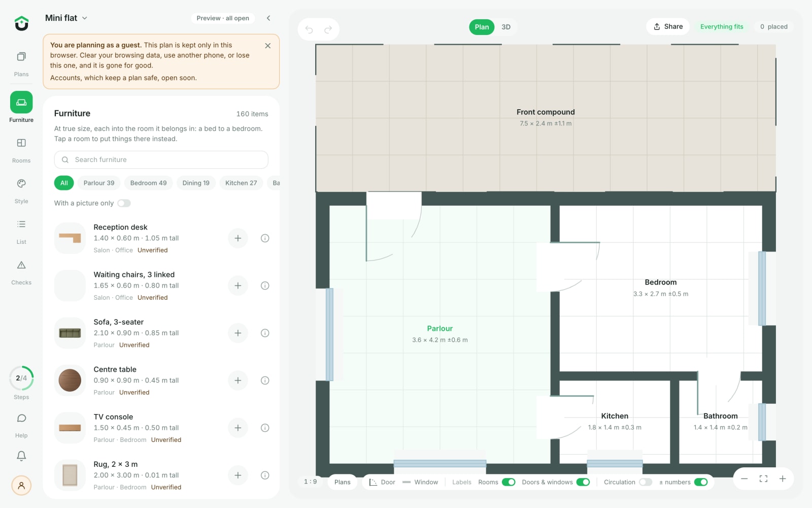Open the guest profile avatar
This screenshot has width=812, height=508.
pyautogui.click(x=21, y=485)
